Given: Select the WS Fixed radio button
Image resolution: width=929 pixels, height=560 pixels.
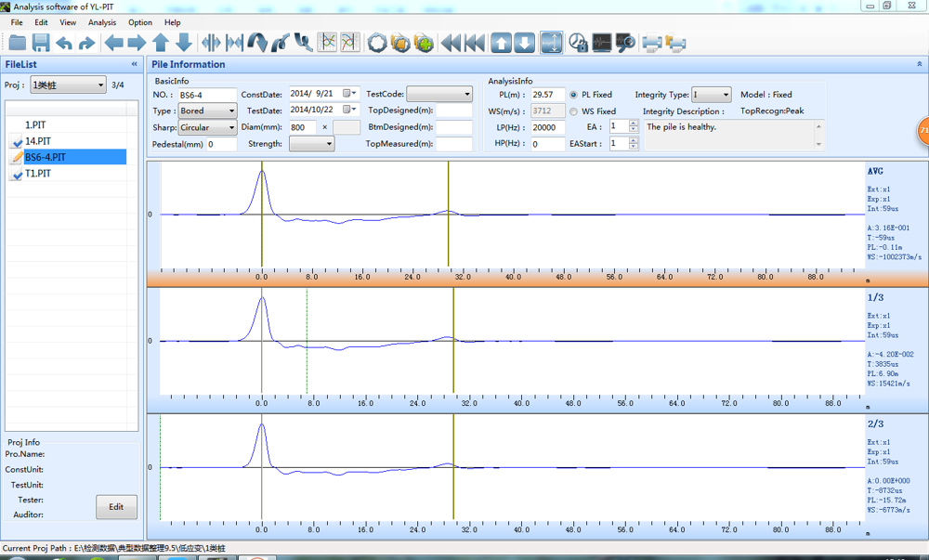Looking at the screenshot, I should [573, 111].
